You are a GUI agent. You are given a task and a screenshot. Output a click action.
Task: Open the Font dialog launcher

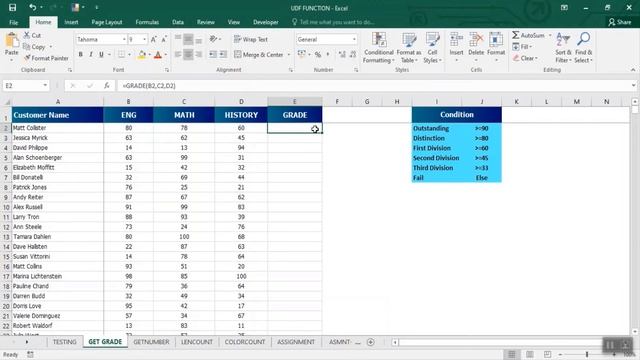167,70
